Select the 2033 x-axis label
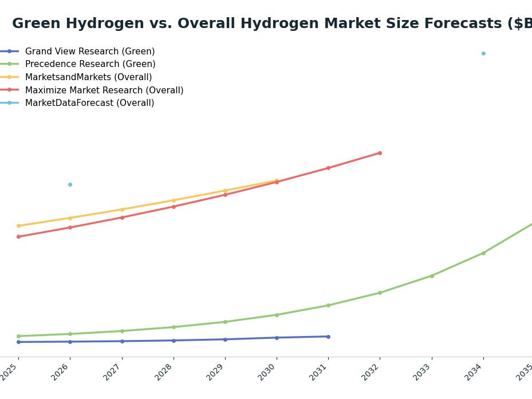 point(423,372)
